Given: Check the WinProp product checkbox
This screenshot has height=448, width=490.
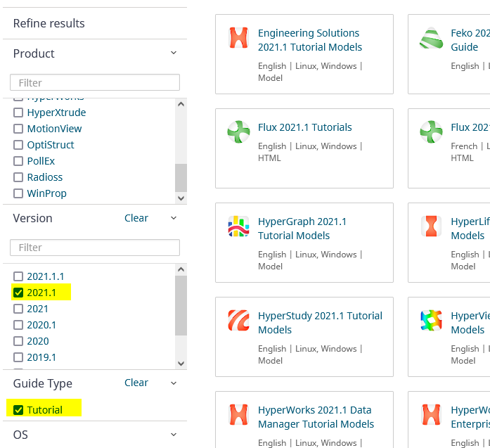Looking at the screenshot, I should (x=18, y=193).
